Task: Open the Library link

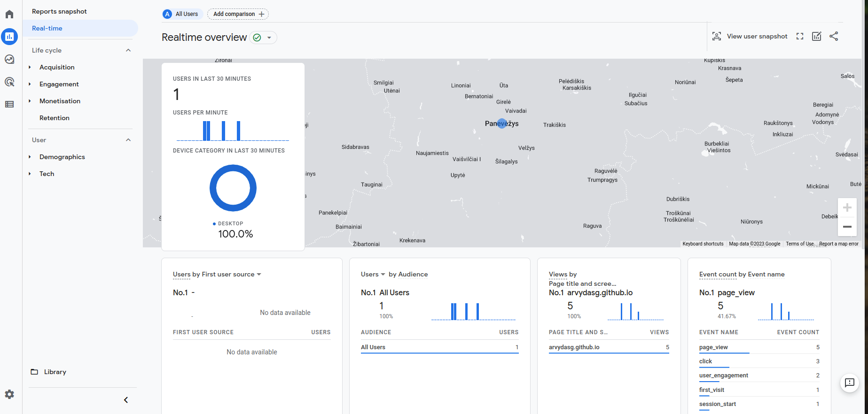Action: [55, 372]
